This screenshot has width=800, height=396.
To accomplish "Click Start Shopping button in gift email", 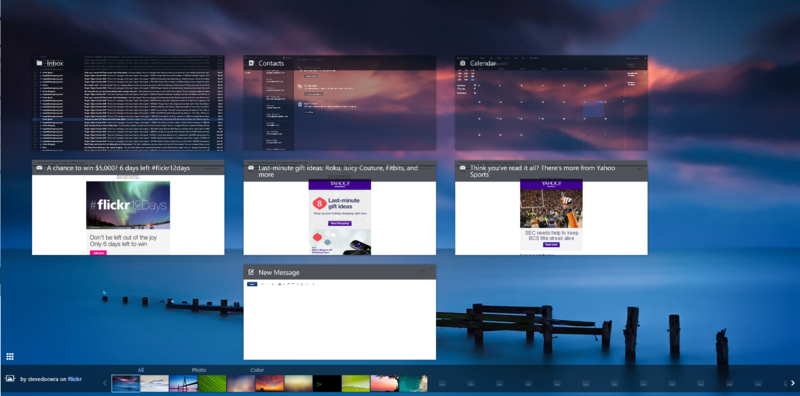I will coord(339,224).
